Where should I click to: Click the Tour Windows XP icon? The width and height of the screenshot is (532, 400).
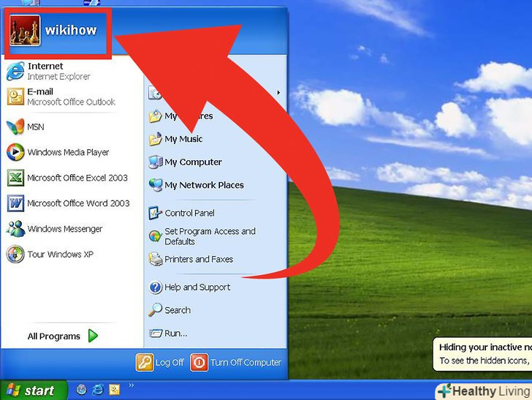click(15, 254)
